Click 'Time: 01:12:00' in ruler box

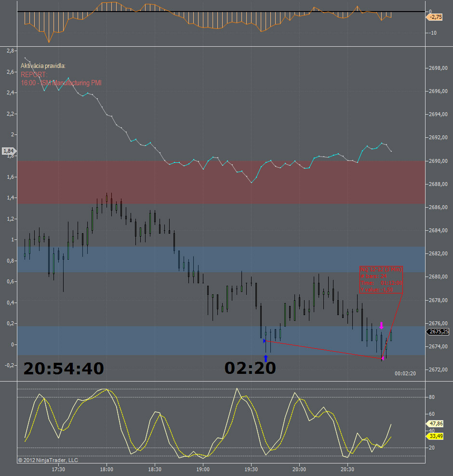click(381, 283)
